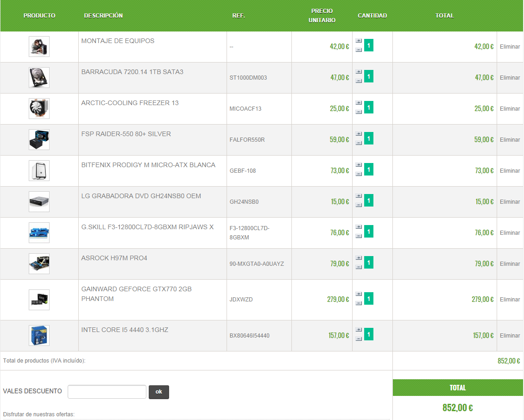Open the G.Skill Ripjaws X RAM thumbnail

point(39,233)
